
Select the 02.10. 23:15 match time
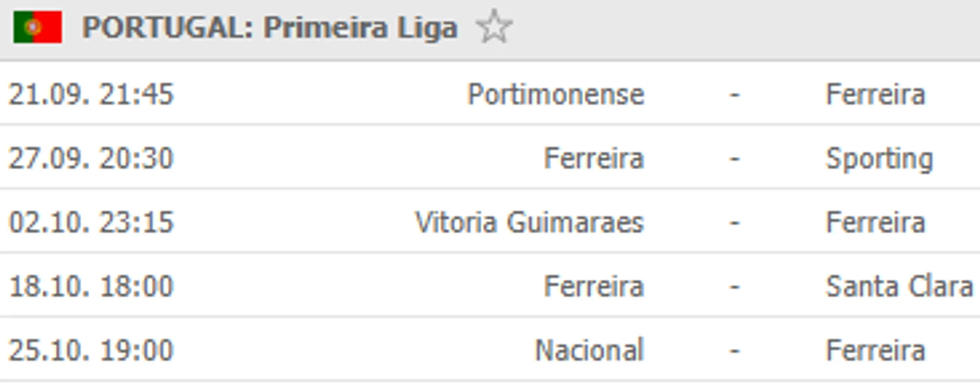tap(91, 222)
